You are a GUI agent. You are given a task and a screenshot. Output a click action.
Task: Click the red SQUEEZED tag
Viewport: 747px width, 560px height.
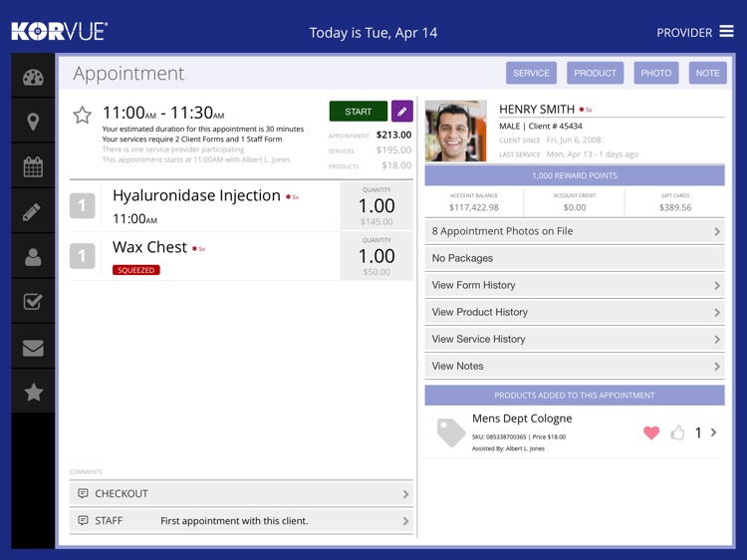coord(136,270)
